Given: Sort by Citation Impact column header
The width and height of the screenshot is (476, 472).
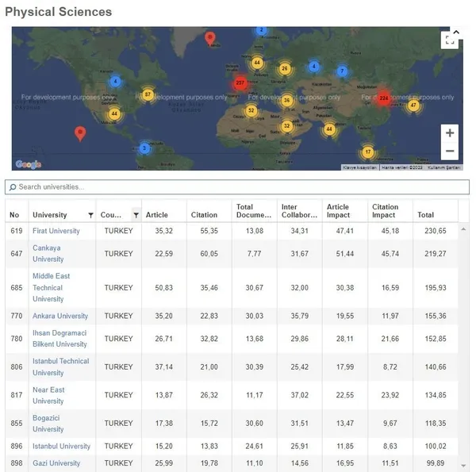Looking at the screenshot, I should (386, 211).
